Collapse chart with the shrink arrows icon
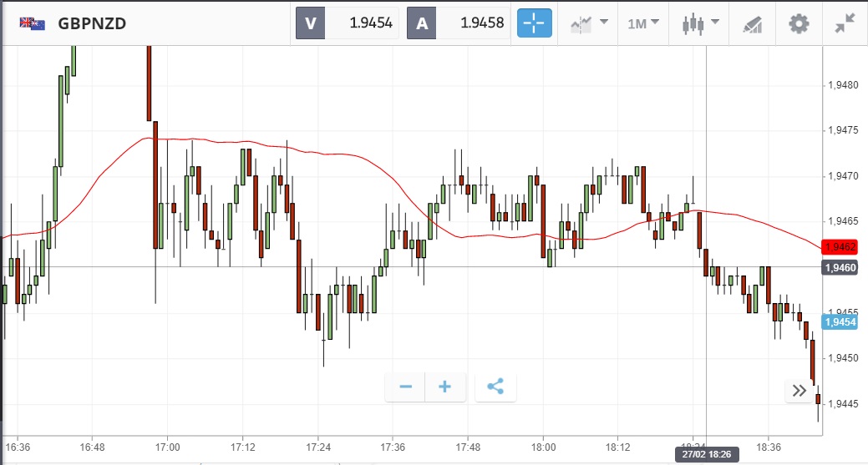Image resolution: width=868 pixels, height=465 pixels. pyautogui.click(x=845, y=23)
